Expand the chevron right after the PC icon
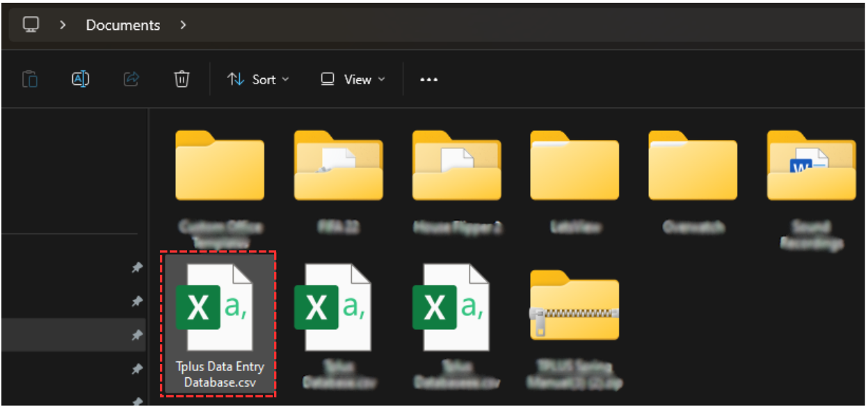This screenshot has height=408, width=868. (63, 25)
